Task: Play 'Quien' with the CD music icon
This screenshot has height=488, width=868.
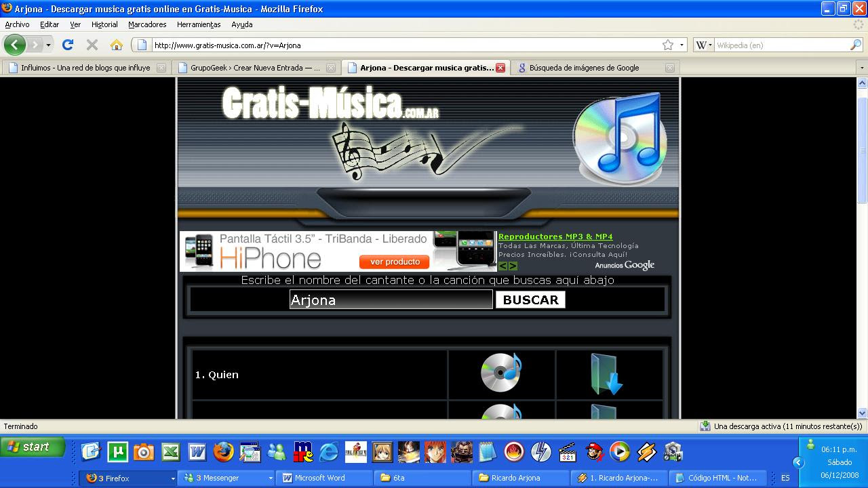Action: click(x=501, y=372)
